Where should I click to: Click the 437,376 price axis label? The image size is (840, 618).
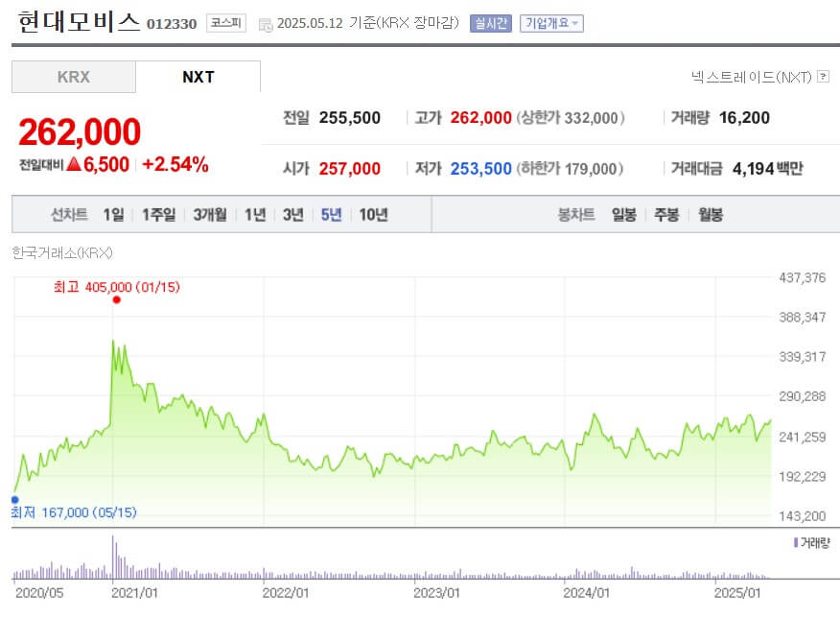click(802, 277)
